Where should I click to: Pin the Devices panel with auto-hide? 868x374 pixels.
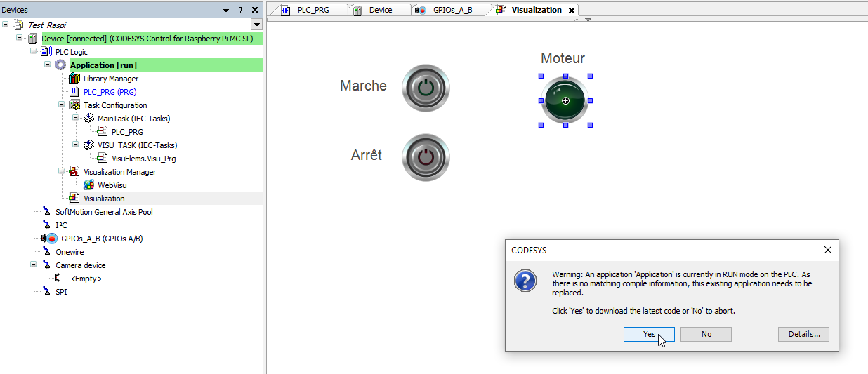click(240, 10)
